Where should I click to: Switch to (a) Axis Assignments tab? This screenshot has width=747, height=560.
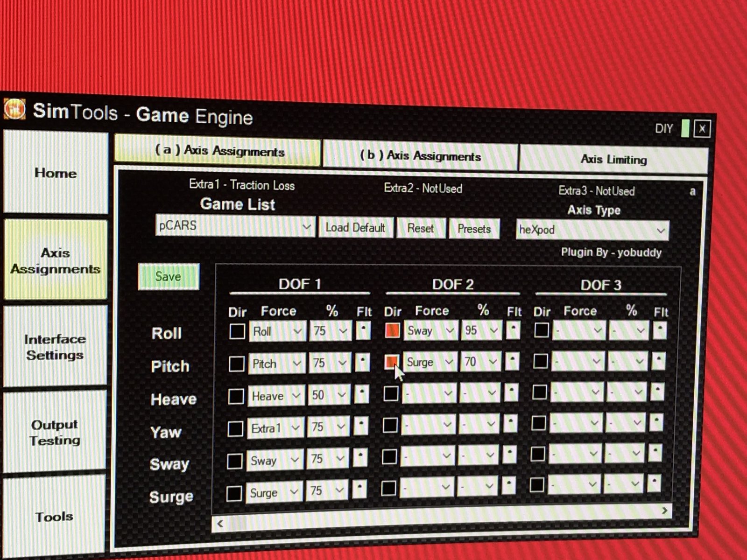[x=218, y=151]
